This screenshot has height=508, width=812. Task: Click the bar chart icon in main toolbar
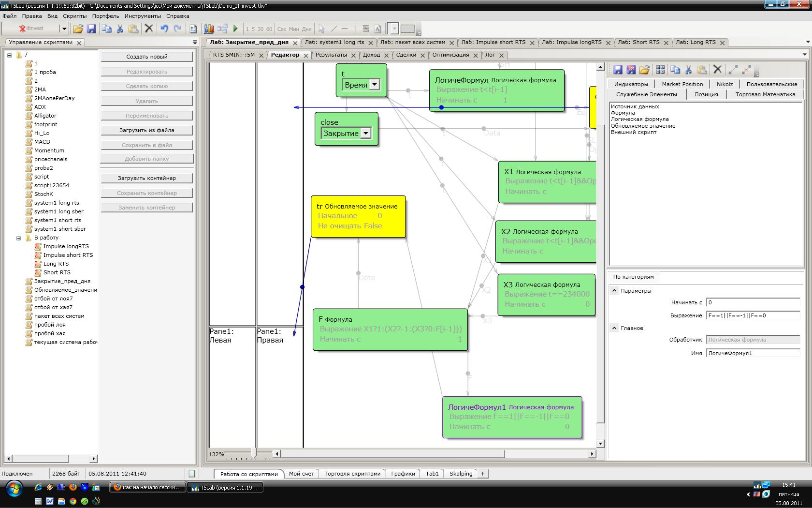click(x=209, y=29)
